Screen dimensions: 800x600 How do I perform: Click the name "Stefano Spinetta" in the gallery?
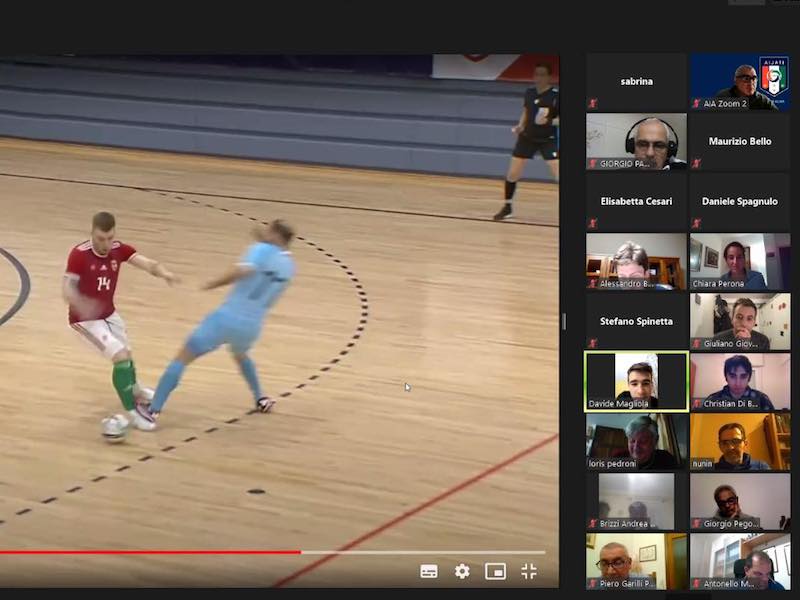click(x=636, y=321)
